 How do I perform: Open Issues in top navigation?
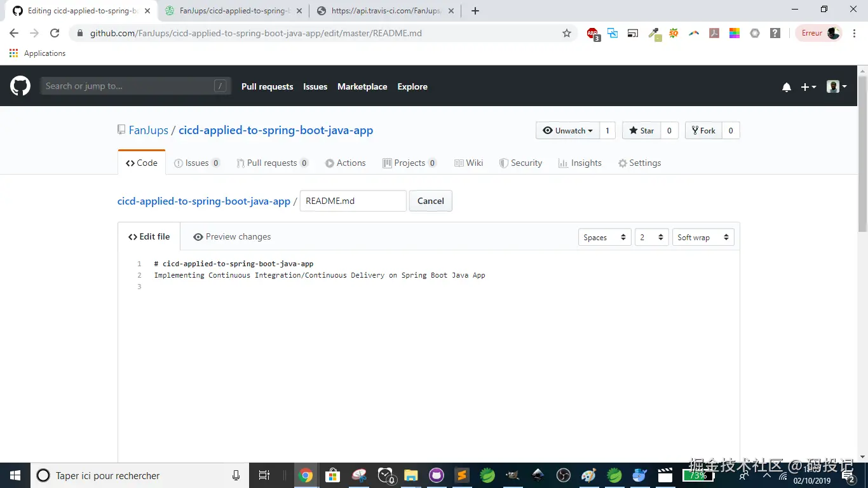[315, 87]
